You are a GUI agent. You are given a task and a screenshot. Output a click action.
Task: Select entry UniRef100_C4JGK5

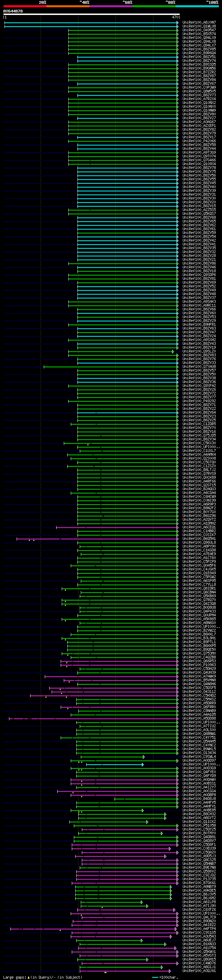(199, 569)
